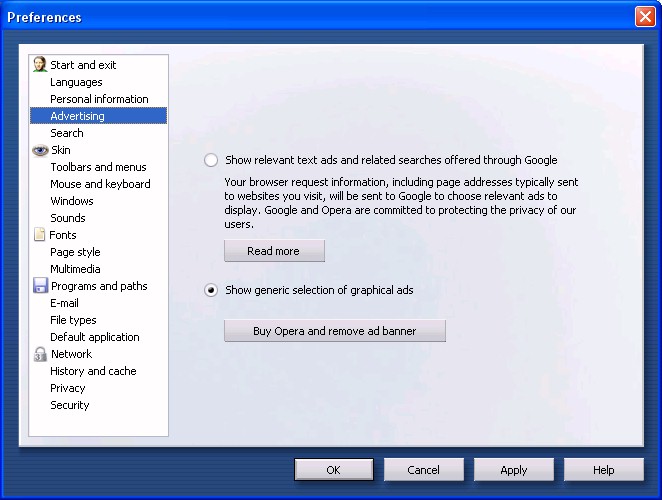The width and height of the screenshot is (662, 500).
Task: Click the Google ads privacy description text
Action: coord(401,203)
